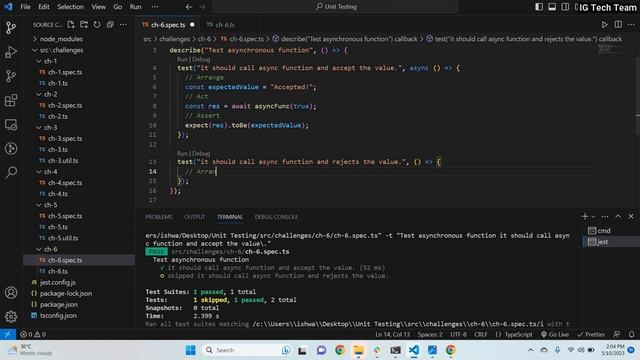Go back with navigation arrow
This screenshot has width=640, height=360.
tap(189, 7)
